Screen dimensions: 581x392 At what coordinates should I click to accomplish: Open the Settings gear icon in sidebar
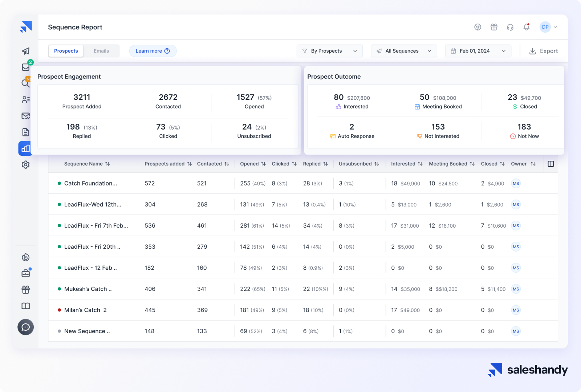tap(25, 165)
